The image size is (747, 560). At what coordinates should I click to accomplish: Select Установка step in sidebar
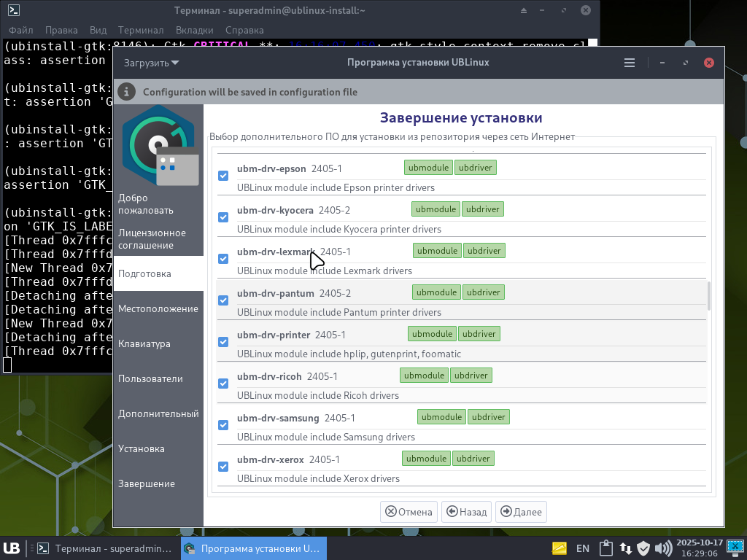pyautogui.click(x=158, y=448)
